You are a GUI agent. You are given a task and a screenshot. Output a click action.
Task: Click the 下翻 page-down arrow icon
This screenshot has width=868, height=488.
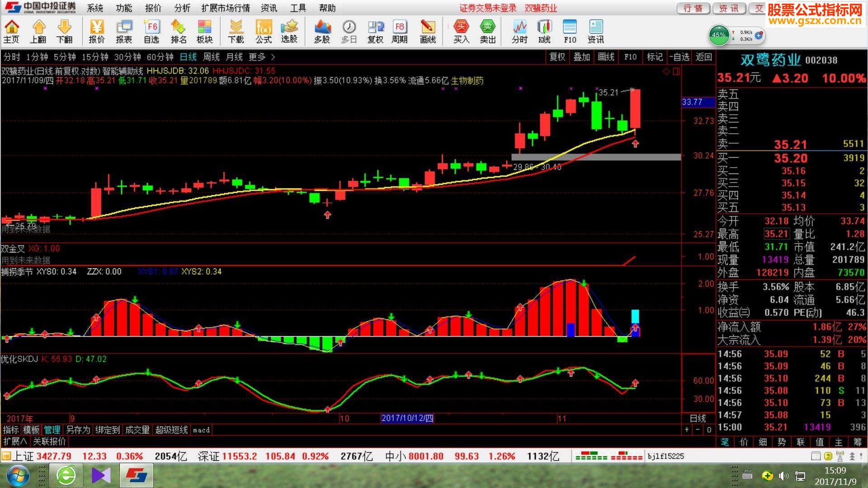pos(65,32)
